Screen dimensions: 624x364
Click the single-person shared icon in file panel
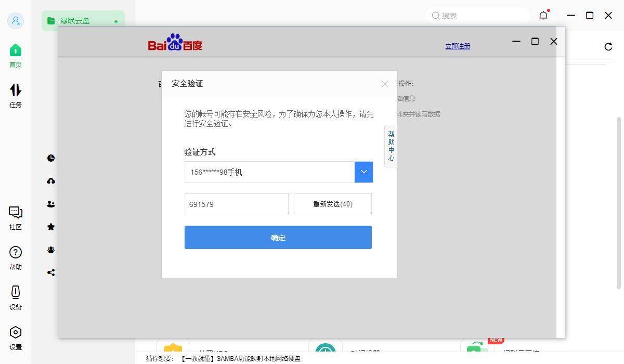pos(51,204)
